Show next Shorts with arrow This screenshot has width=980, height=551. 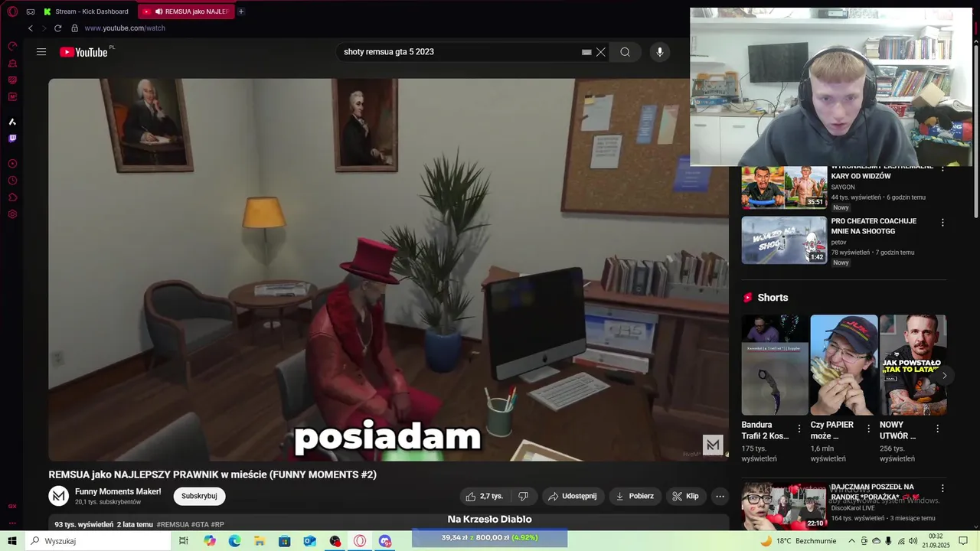coord(944,375)
